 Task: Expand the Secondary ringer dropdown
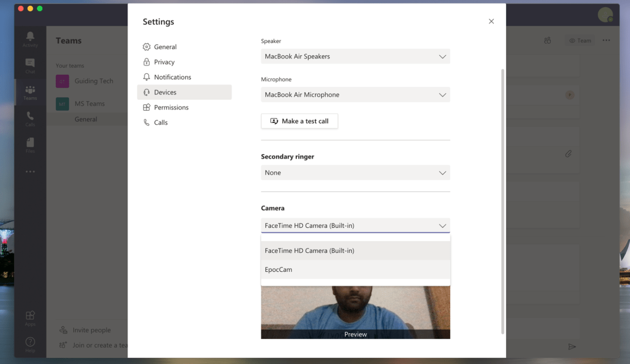355,173
